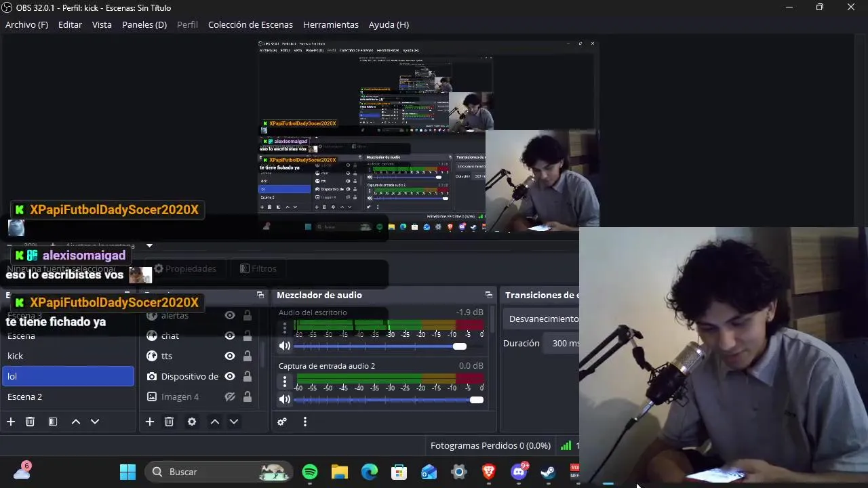Image resolution: width=868 pixels, height=488 pixels.
Task: Select the Escena 2 scene
Action: coord(68,396)
